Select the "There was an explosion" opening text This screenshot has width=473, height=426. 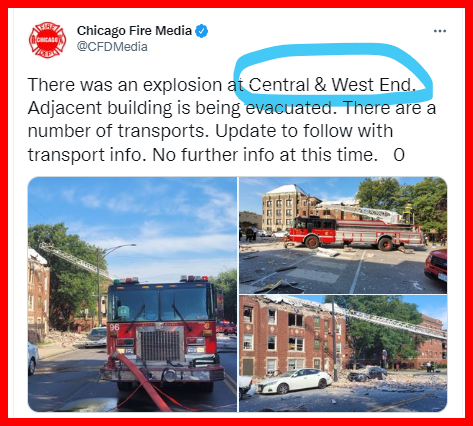[125, 85]
